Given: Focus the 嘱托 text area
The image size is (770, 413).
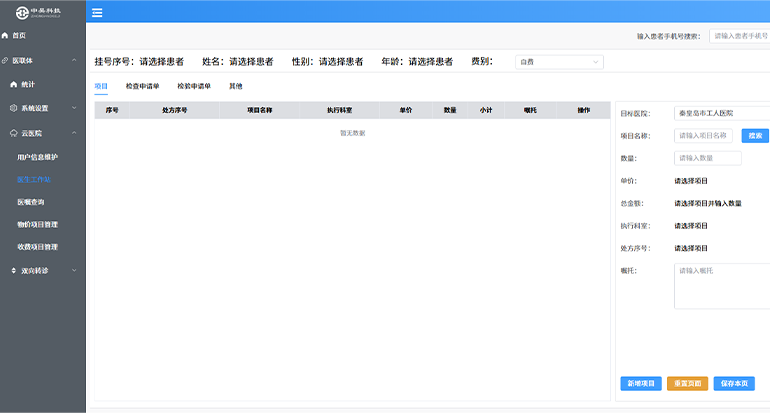Looking at the screenshot, I should click(x=722, y=286).
